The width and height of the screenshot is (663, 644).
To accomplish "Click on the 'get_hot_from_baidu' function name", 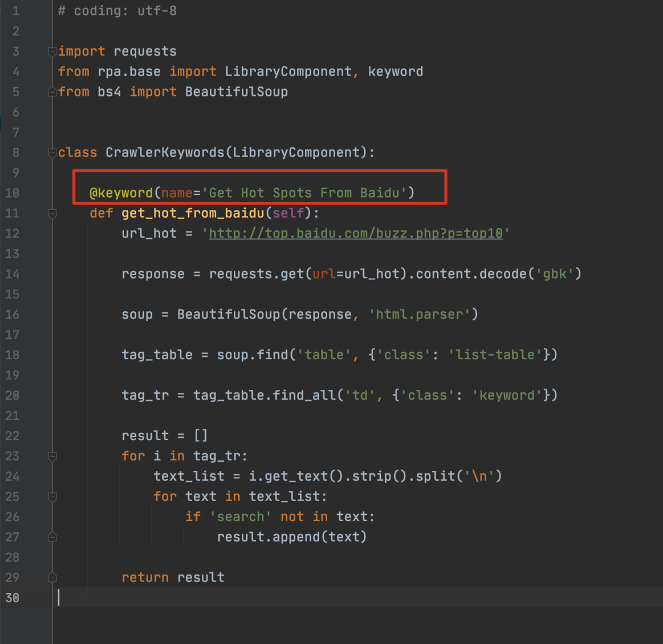I will click(x=193, y=213).
